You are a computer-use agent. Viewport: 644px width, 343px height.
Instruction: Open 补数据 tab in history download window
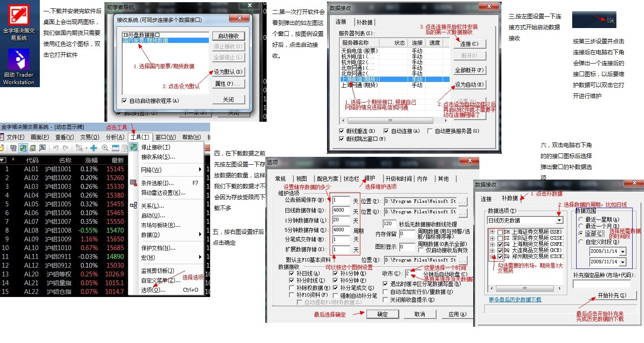pyautogui.click(x=510, y=198)
